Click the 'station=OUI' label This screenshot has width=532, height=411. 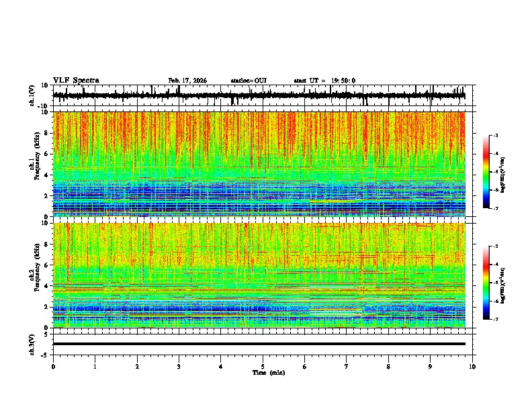249,81
